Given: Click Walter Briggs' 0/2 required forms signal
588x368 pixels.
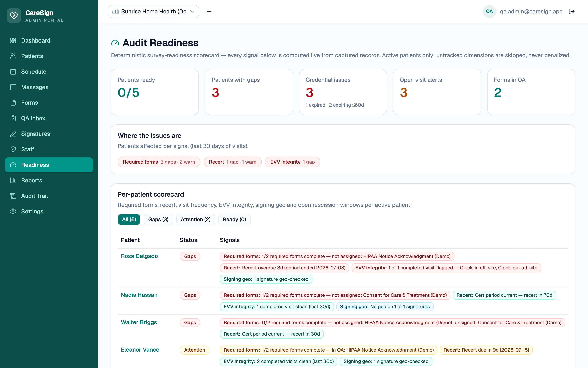Looking at the screenshot, I should click(x=392, y=322).
